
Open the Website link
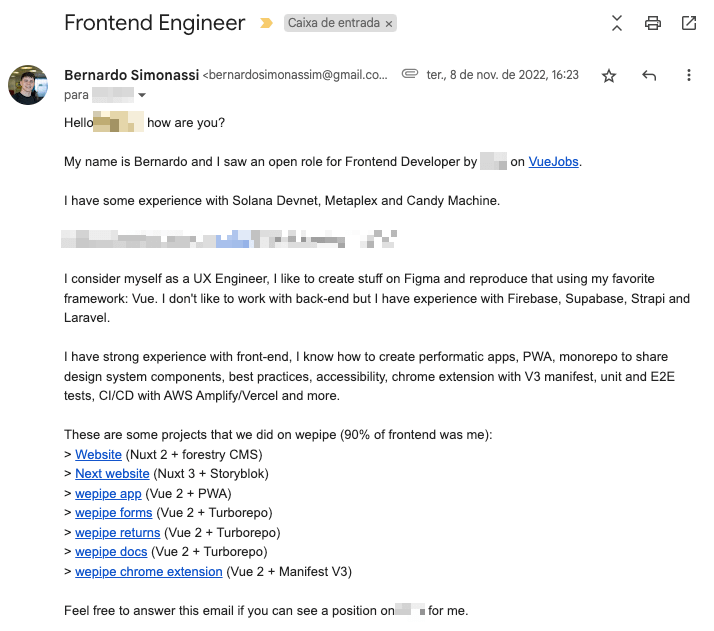click(x=98, y=454)
